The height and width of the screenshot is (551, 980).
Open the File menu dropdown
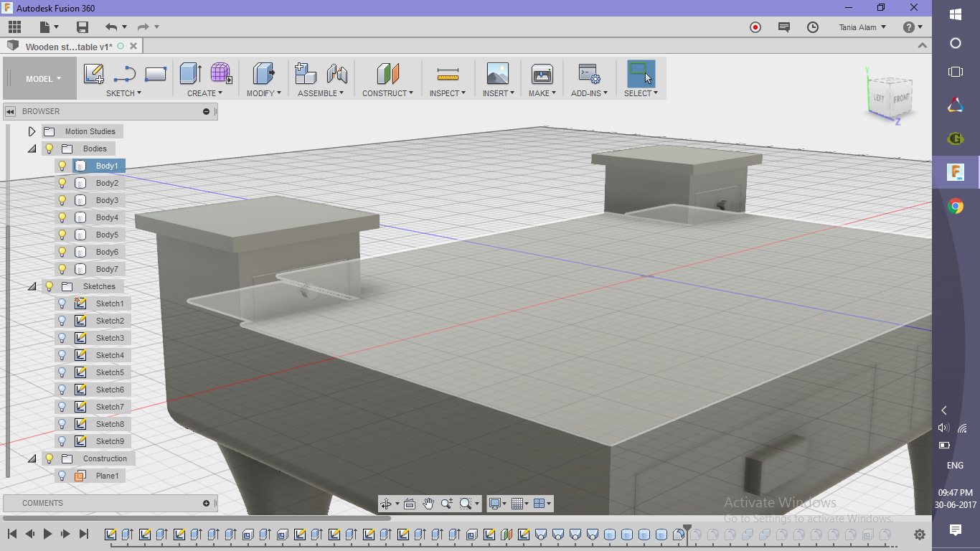49,27
